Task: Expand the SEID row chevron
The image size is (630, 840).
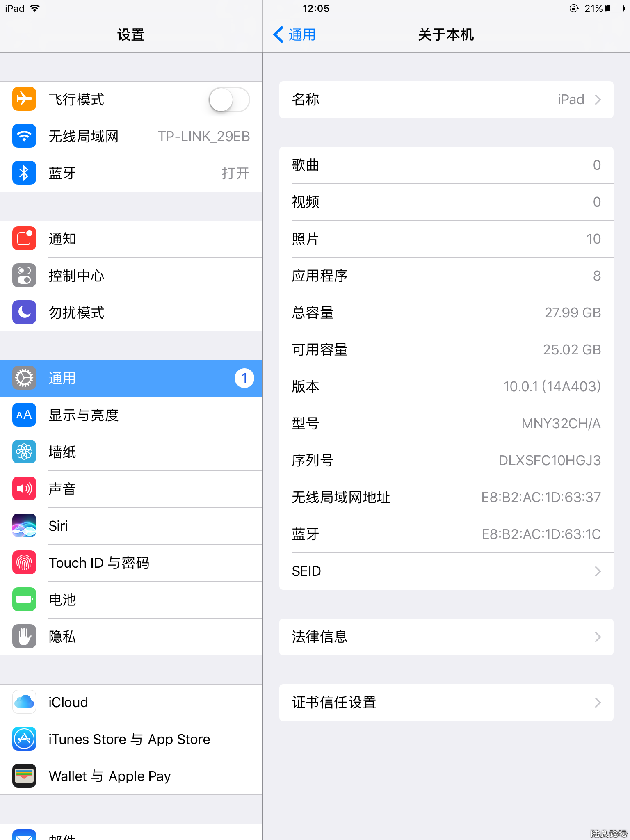Action: tap(598, 571)
